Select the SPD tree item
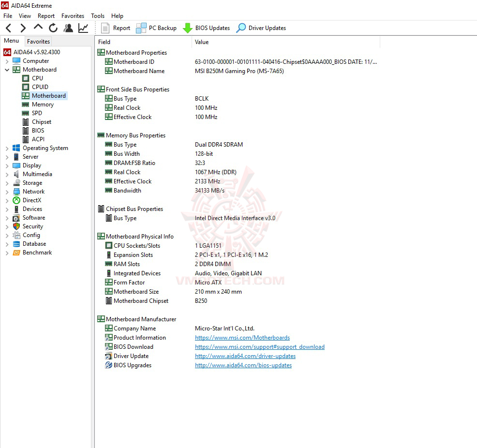The height and width of the screenshot is (448, 477). (37, 113)
